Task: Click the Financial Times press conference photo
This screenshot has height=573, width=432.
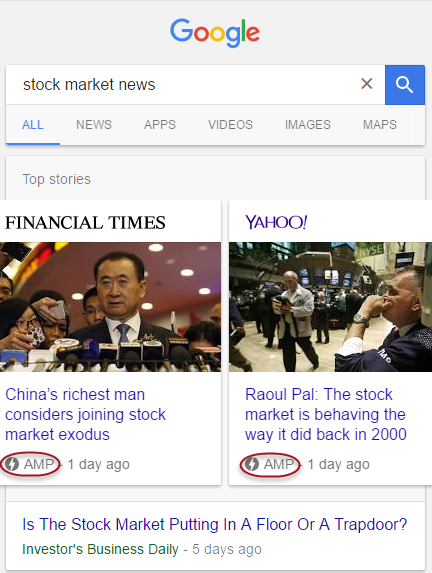Action: 110,307
